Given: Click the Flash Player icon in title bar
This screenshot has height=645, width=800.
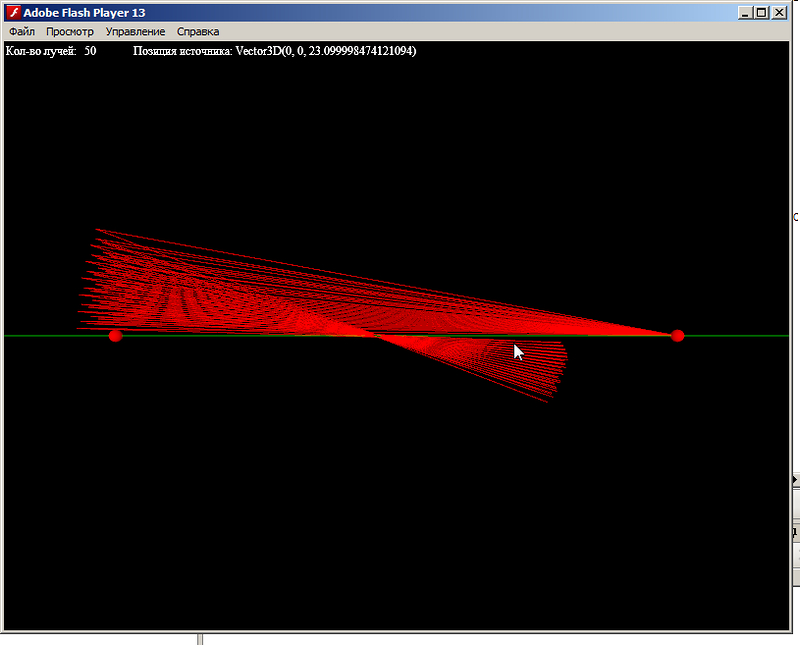Looking at the screenshot, I should [x=14, y=12].
